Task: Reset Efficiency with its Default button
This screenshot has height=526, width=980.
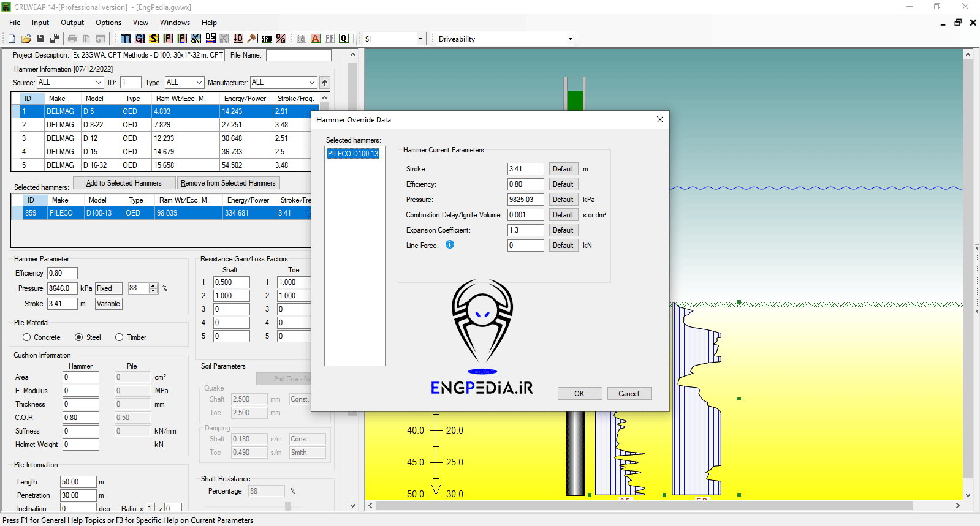Action: coord(563,184)
